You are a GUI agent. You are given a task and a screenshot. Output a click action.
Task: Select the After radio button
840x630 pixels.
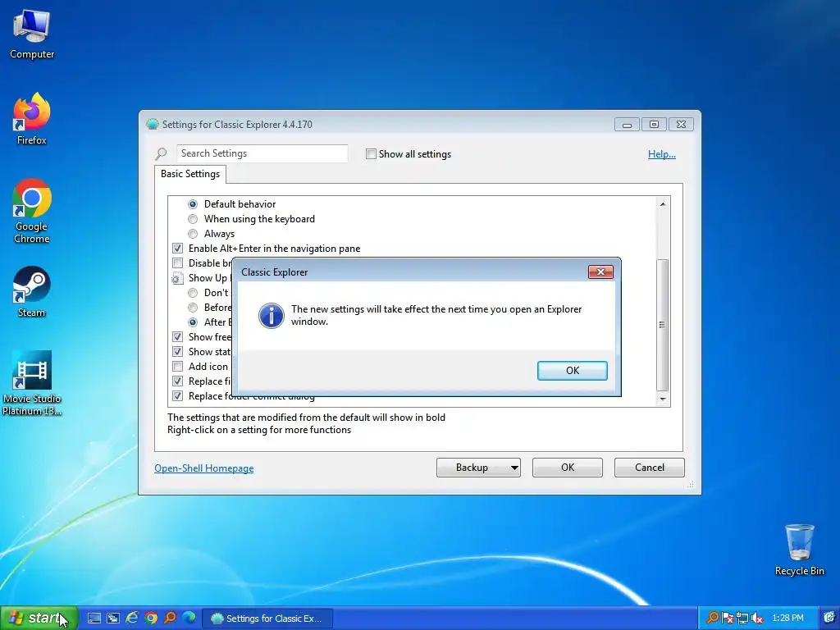[193, 322]
